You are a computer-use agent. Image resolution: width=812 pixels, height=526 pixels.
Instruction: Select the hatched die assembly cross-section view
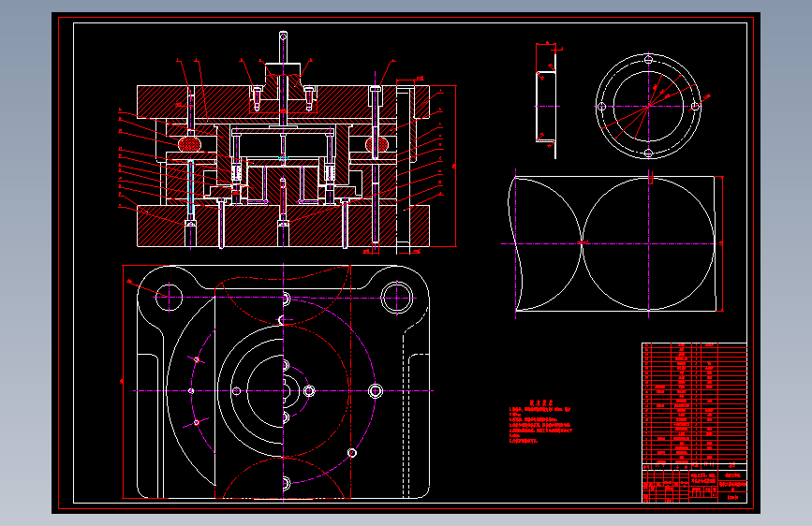point(283,166)
